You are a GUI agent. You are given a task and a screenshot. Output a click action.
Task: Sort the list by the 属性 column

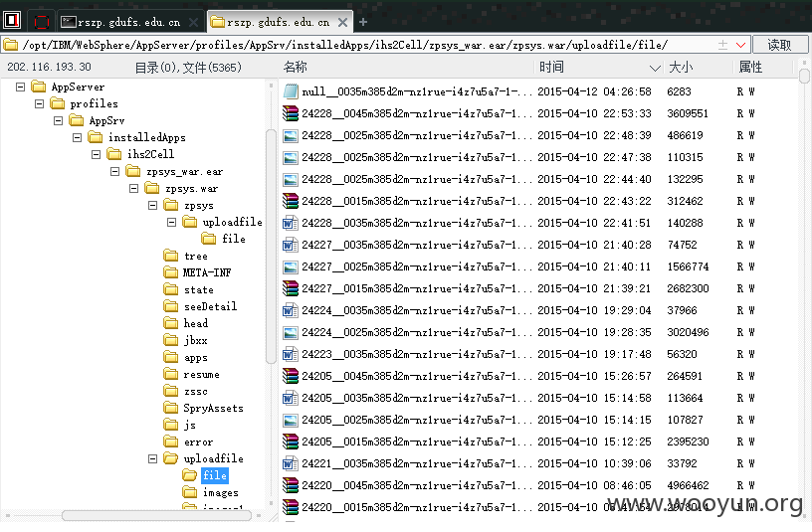pos(750,67)
